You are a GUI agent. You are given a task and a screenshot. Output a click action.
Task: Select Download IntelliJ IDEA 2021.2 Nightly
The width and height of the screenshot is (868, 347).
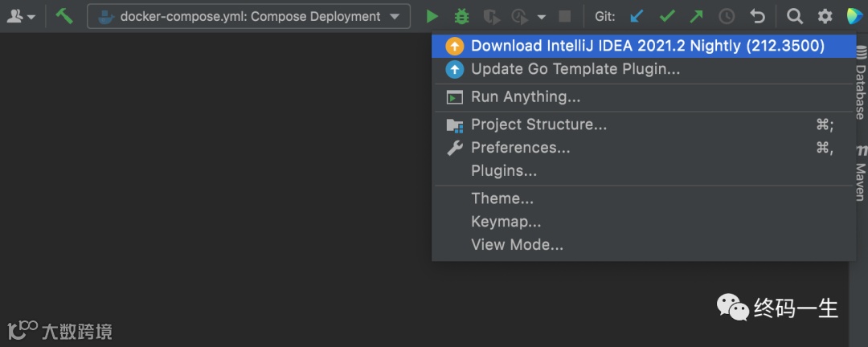(647, 46)
